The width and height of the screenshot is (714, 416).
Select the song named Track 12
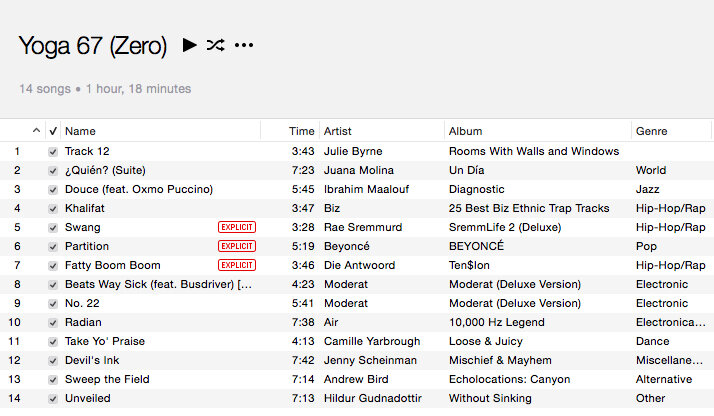coord(87,151)
